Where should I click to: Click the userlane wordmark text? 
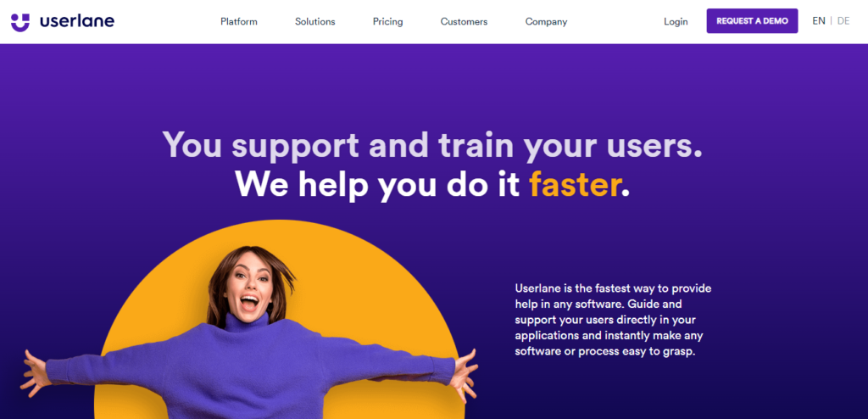pyautogui.click(x=77, y=21)
